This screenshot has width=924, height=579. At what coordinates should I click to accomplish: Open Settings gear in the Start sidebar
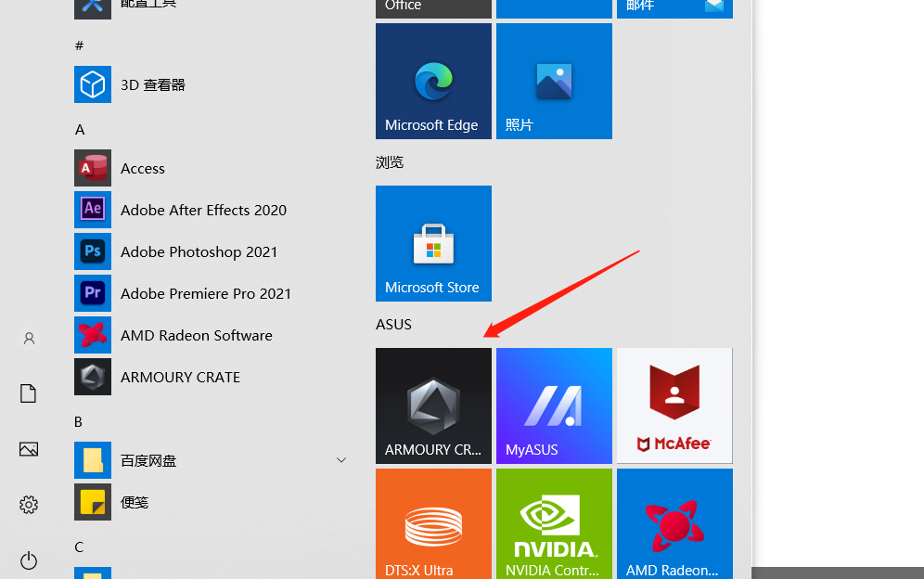(29, 505)
